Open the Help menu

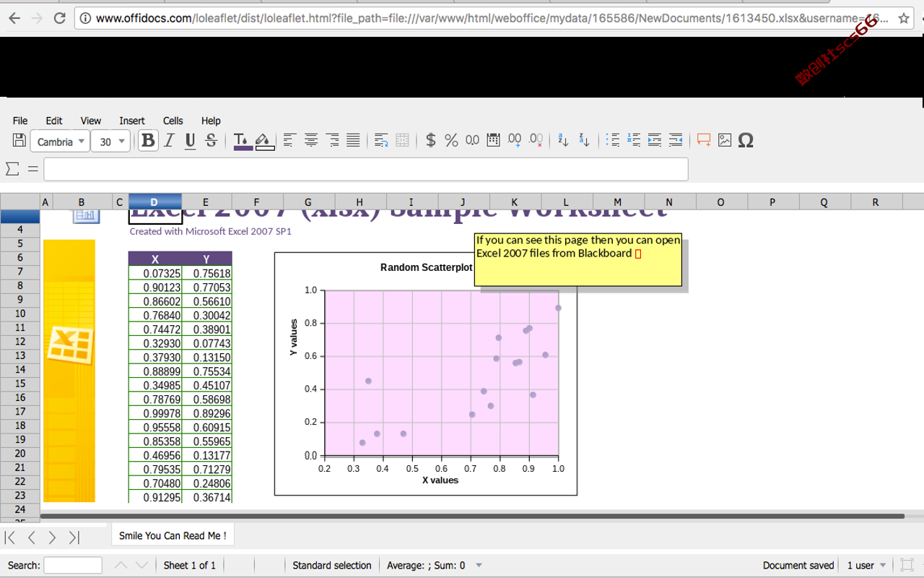[x=211, y=121]
